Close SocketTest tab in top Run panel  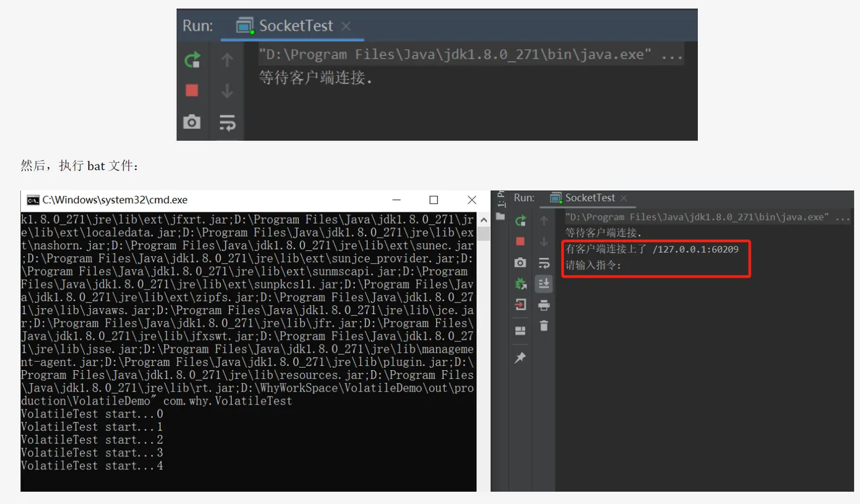pos(346,26)
